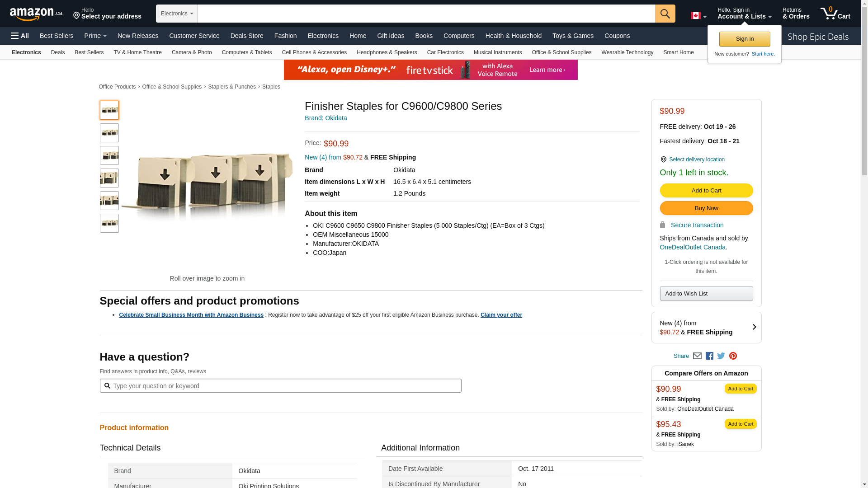Screen dimensions: 868x488
Task: Follow the OneDealOutlet Canada seller link
Action: point(693,247)
